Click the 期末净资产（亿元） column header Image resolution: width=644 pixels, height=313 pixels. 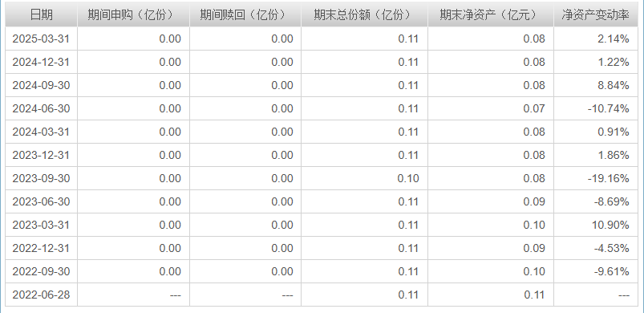coord(491,15)
